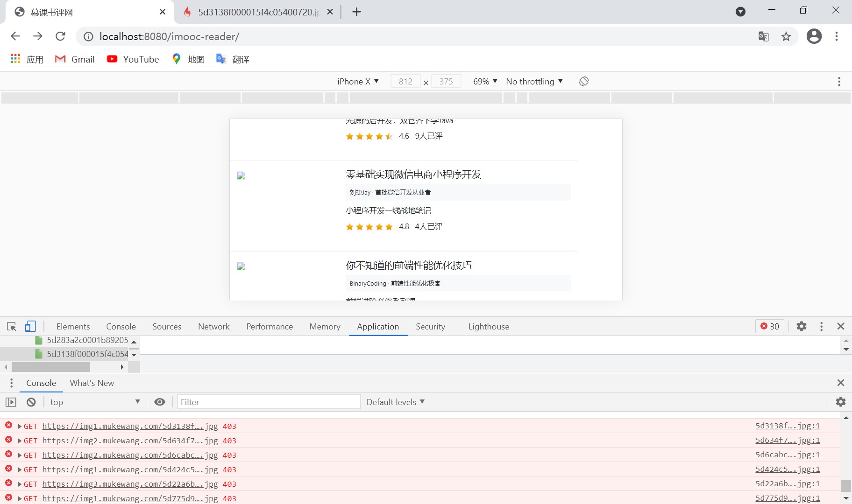Viewport: 852px width, 504px height.
Task: Open the 应用 apps shortcut
Action: [27, 59]
